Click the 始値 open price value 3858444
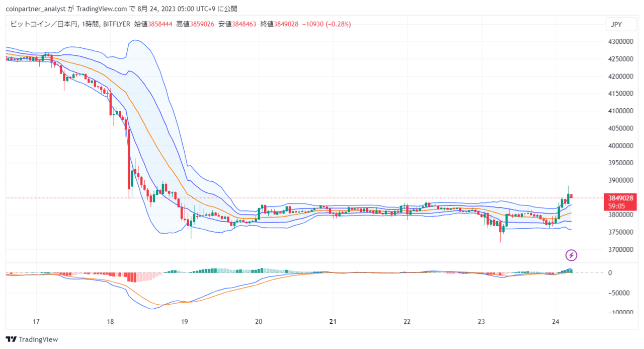 click(x=160, y=24)
